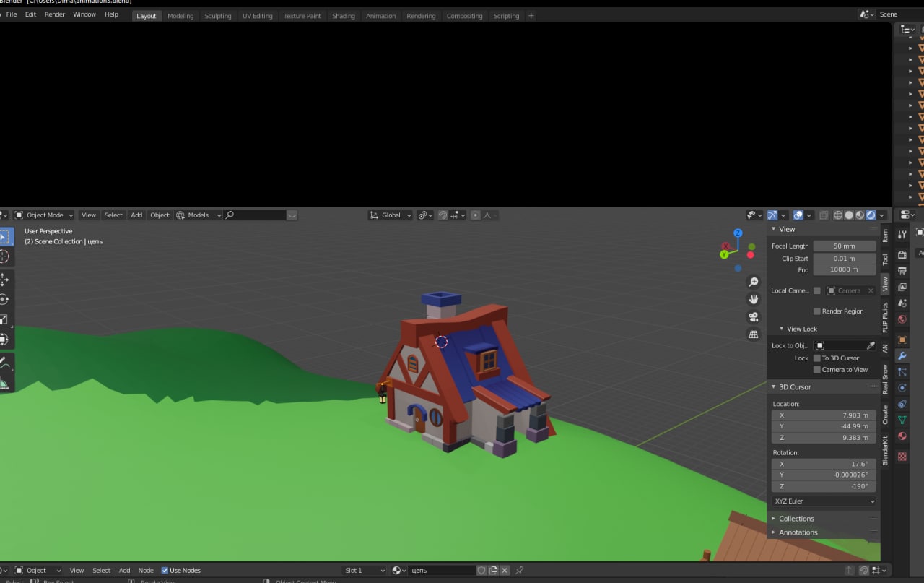Open the Object properties tab (orange square)
This screenshot has height=583, width=924.
tap(902, 340)
